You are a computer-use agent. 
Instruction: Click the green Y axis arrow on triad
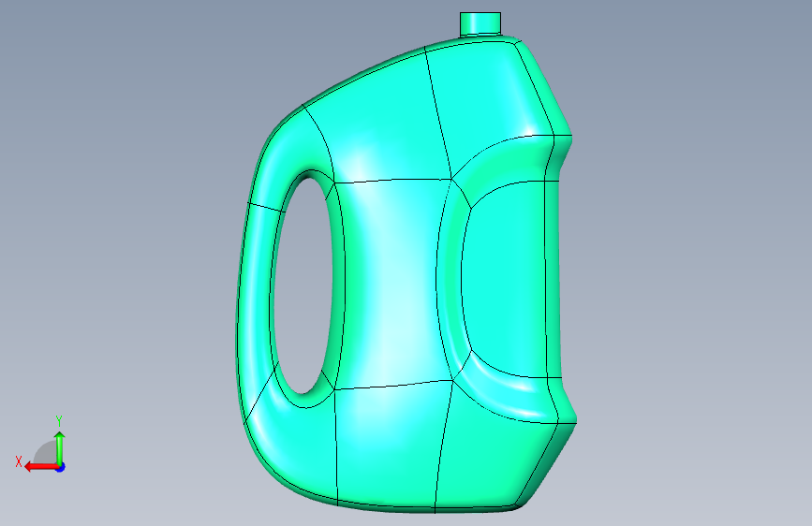coord(60,447)
